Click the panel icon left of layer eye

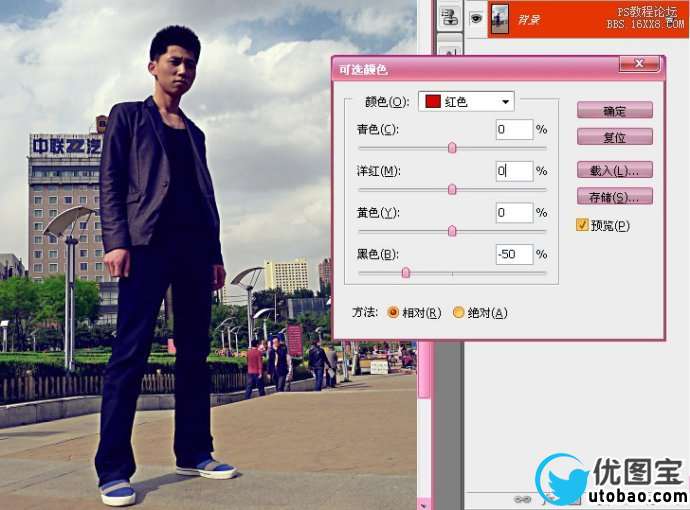pos(450,17)
